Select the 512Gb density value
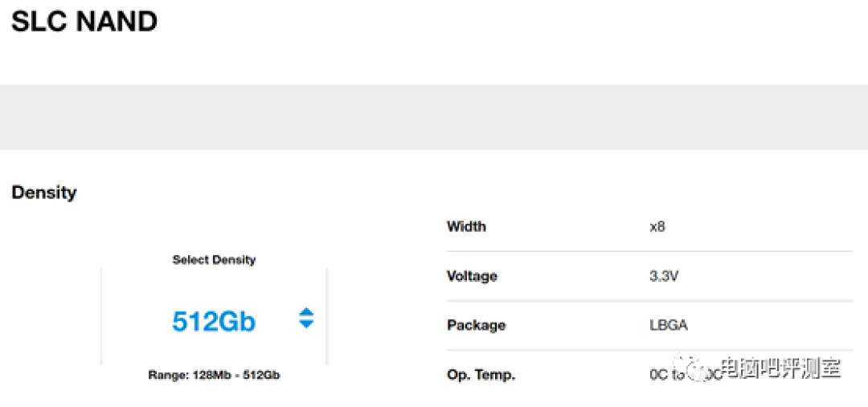The height and width of the screenshot is (407, 868). point(214,321)
